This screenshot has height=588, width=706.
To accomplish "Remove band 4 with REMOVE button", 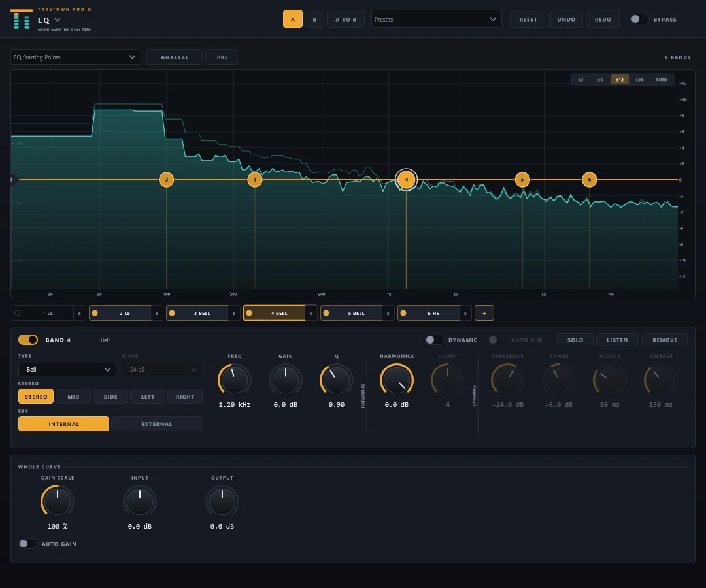I will [665, 340].
